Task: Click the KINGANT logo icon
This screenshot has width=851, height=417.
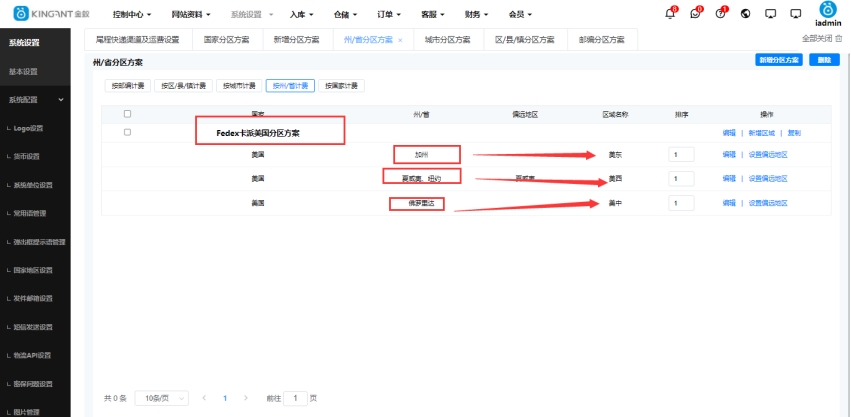Action: (19, 14)
